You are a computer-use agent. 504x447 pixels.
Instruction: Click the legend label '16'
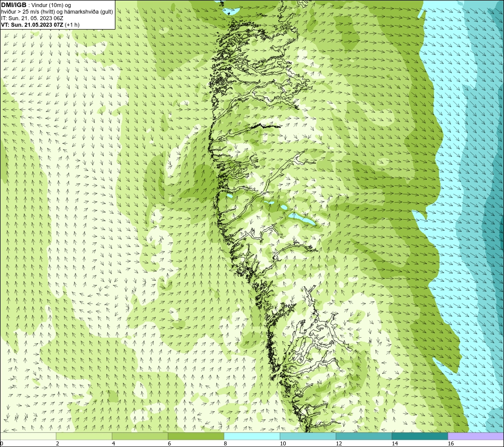point(451,444)
